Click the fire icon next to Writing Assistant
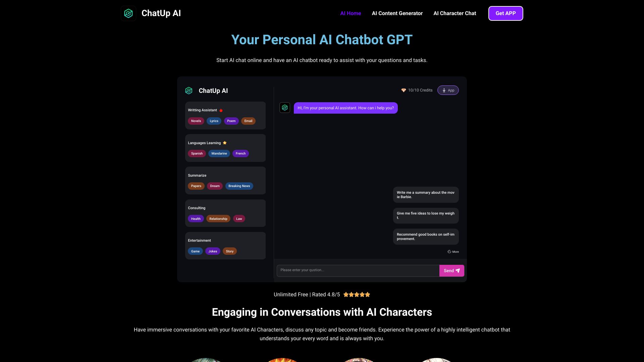This screenshot has width=644, height=362. (x=221, y=110)
